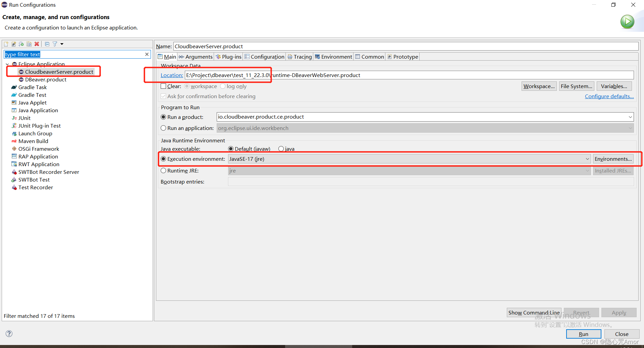Select the Runtime JRE radio button
Viewport: 644px width, 348px height.
163,170
